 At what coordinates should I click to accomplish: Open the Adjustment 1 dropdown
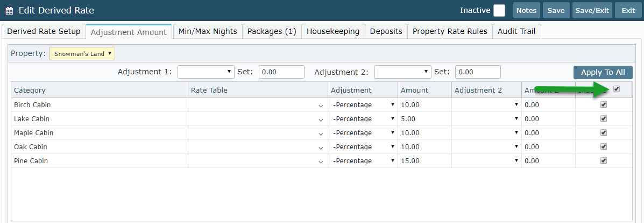coord(206,72)
